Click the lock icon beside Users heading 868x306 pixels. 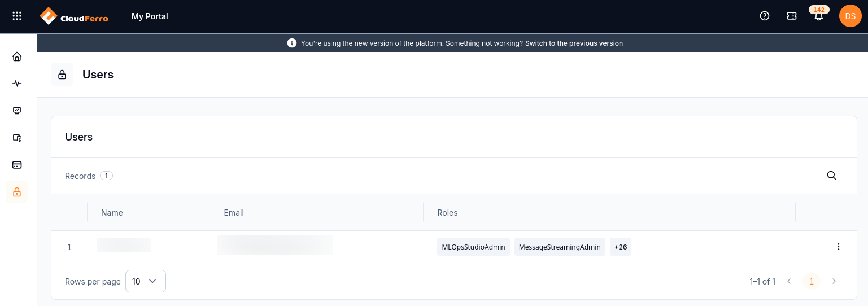click(62, 75)
